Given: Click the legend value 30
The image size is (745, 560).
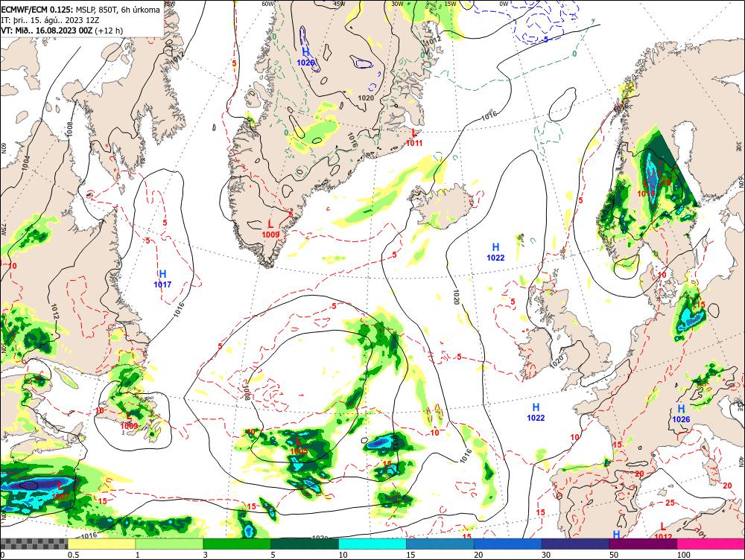Looking at the screenshot, I should pyautogui.click(x=546, y=555).
